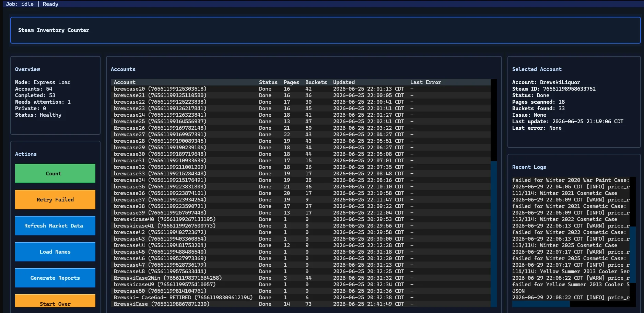Click Refresh Market Data
The width and height of the screenshot is (644, 313).
[55, 225]
